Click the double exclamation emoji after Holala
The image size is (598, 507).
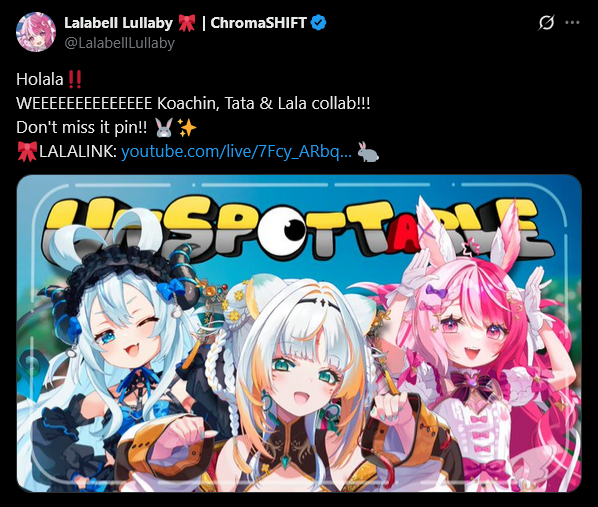coord(74,80)
